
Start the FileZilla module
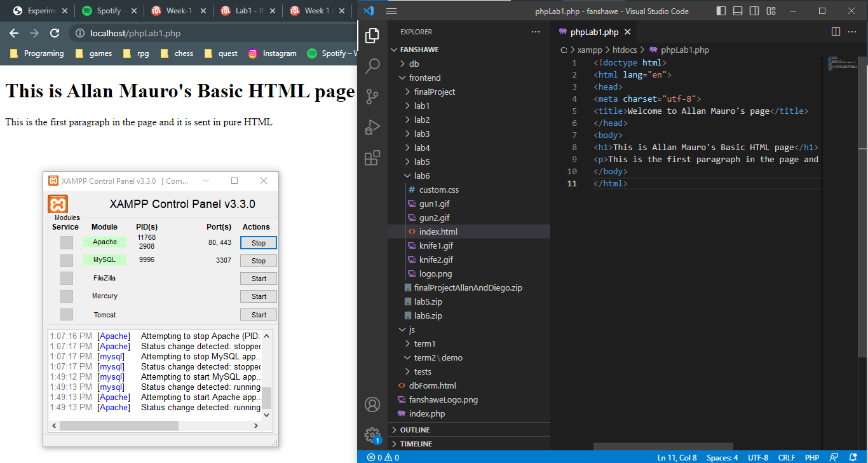click(258, 279)
